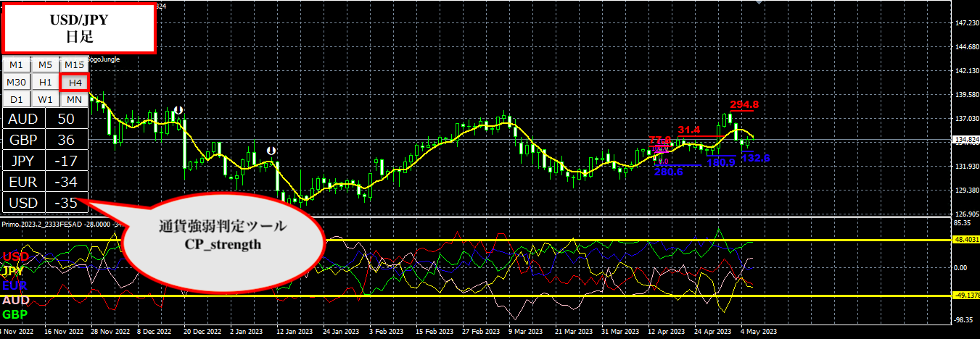Click the January white circle chart marker
Screen dimensions: 980x339
pyautogui.click(x=270, y=151)
